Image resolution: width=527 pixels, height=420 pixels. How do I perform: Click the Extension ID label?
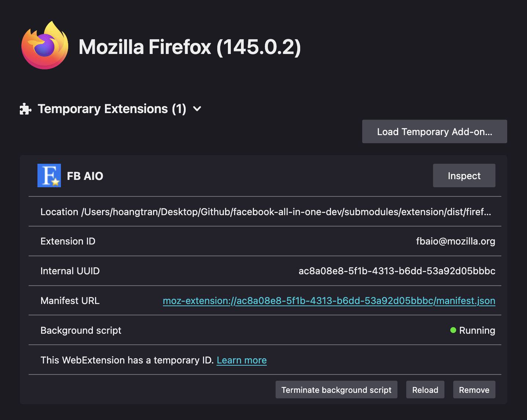68,241
